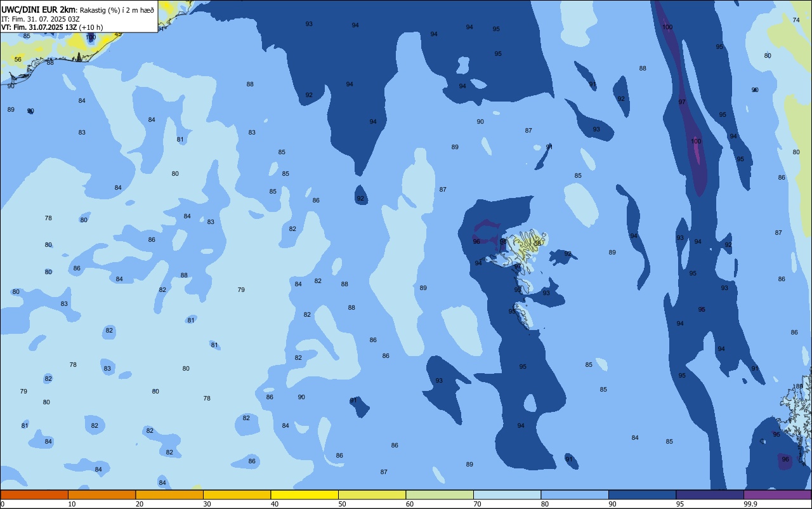Click the legend tick label '20'
812x509 pixels.
[x=139, y=504]
